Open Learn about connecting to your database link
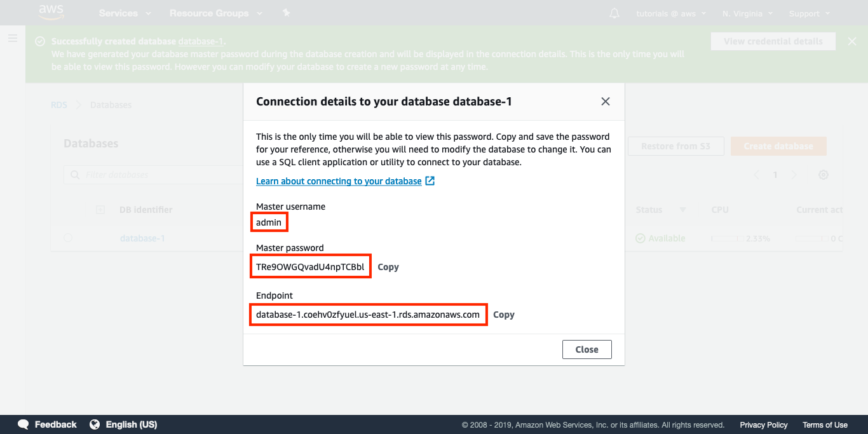 coord(339,181)
